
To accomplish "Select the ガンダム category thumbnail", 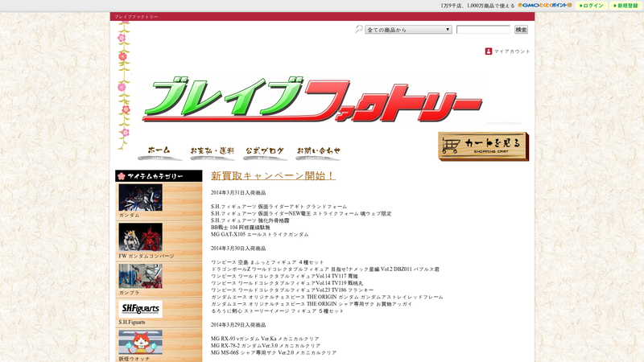I will (140, 197).
